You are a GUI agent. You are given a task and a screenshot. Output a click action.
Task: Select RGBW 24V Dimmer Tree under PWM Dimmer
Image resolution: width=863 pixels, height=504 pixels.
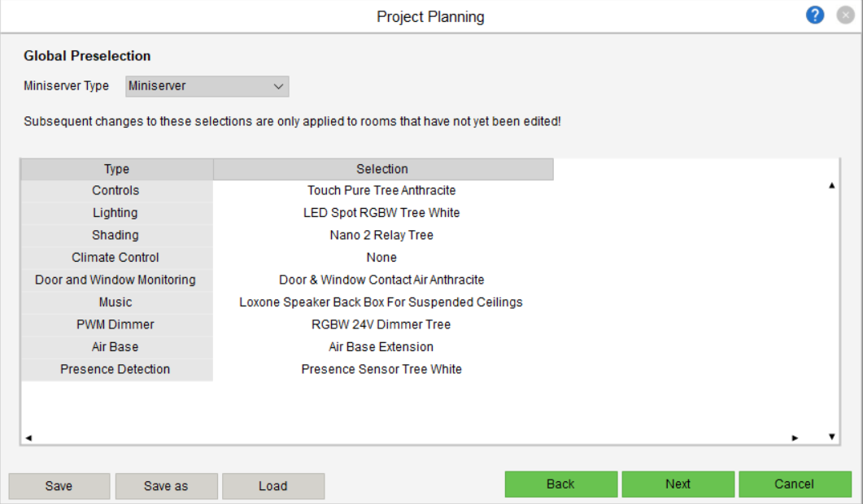point(381,324)
